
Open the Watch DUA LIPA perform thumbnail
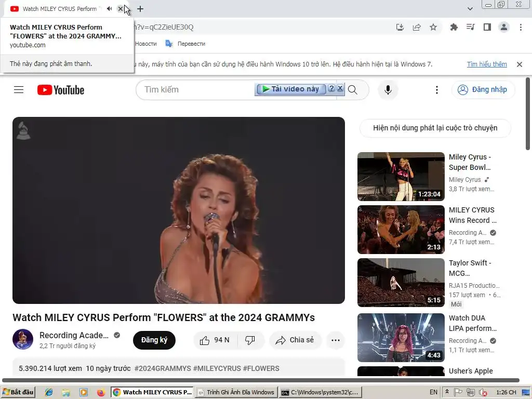click(x=401, y=338)
